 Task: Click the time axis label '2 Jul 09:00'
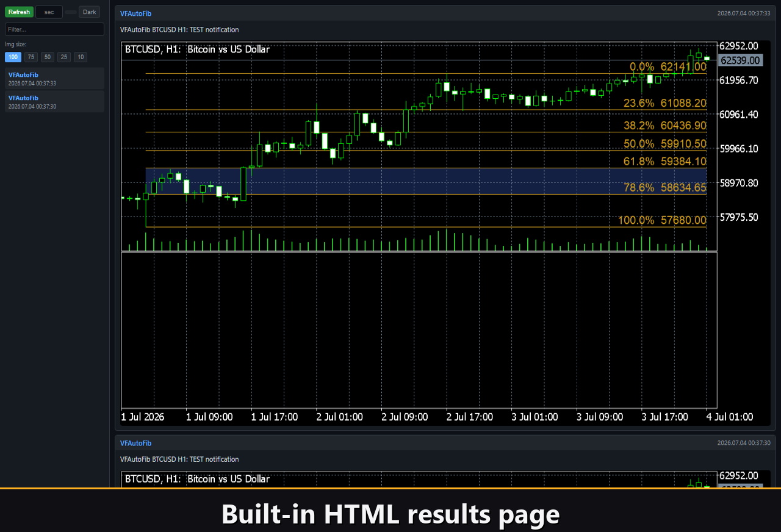click(x=405, y=417)
